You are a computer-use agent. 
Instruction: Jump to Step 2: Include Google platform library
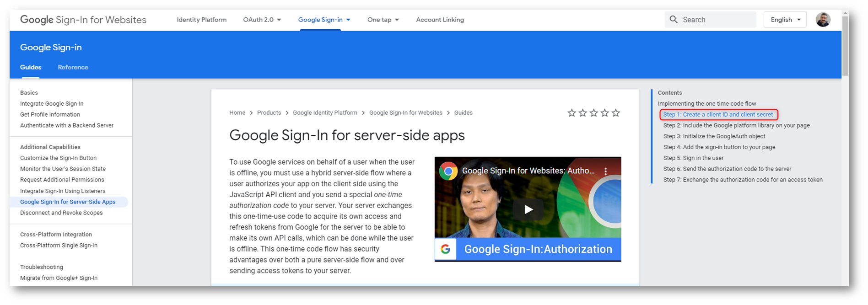[x=736, y=125]
